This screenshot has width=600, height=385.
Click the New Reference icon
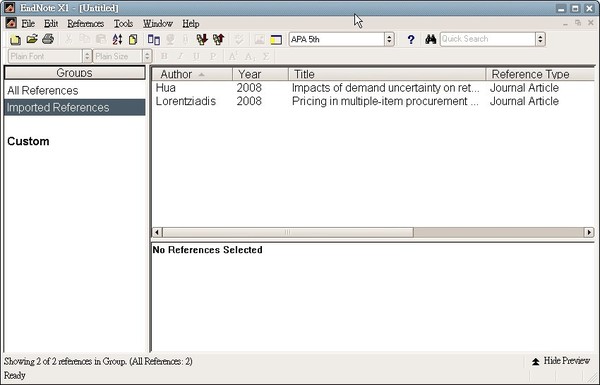(x=133, y=39)
